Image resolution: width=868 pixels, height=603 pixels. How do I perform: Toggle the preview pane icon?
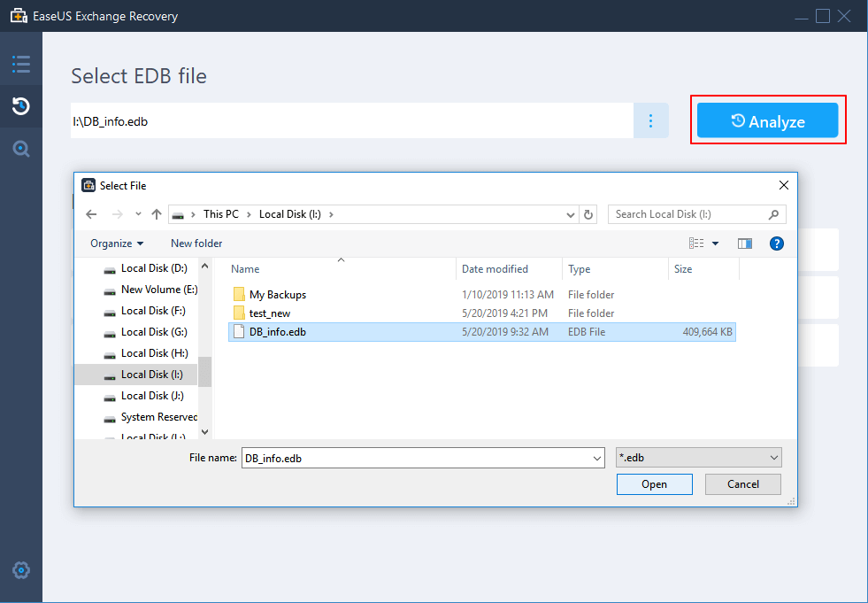click(x=745, y=244)
